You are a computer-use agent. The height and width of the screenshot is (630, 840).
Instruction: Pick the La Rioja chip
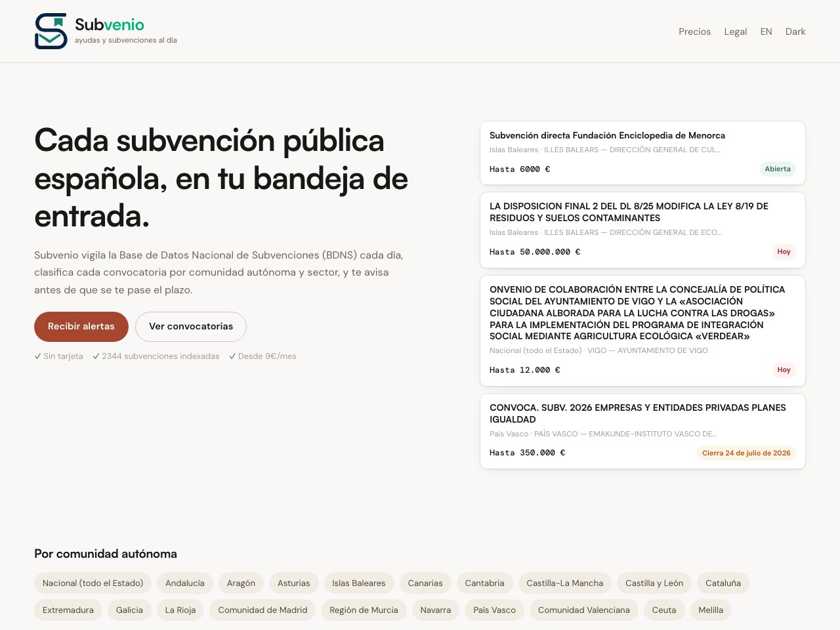[x=180, y=610]
